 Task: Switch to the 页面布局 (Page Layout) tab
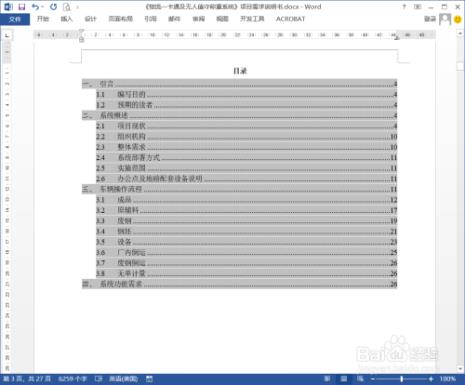coord(121,19)
